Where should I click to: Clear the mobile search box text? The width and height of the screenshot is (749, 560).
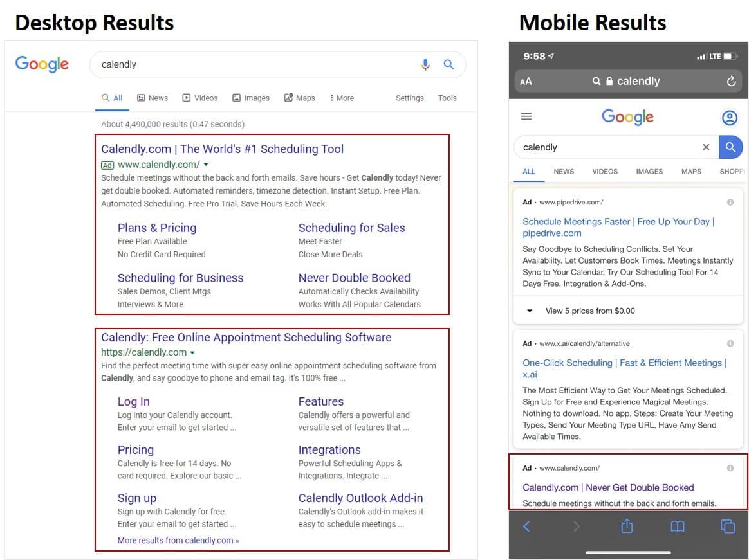pyautogui.click(x=706, y=147)
